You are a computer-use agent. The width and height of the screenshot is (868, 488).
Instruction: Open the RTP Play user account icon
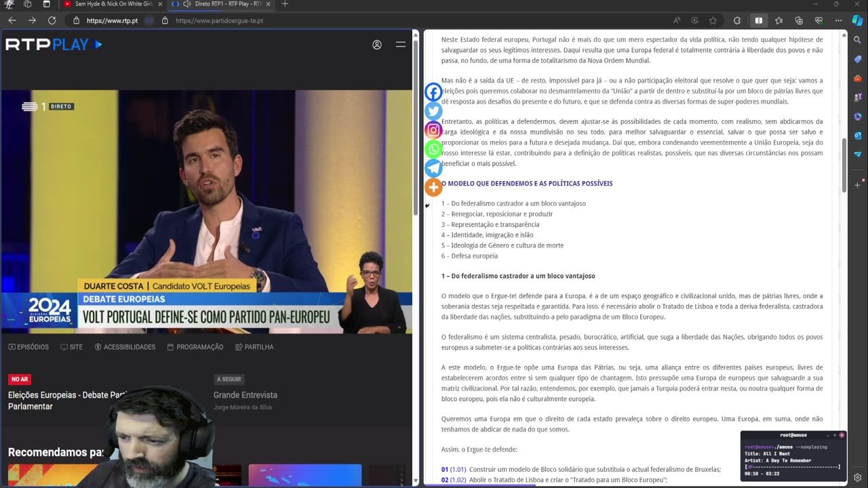377,45
